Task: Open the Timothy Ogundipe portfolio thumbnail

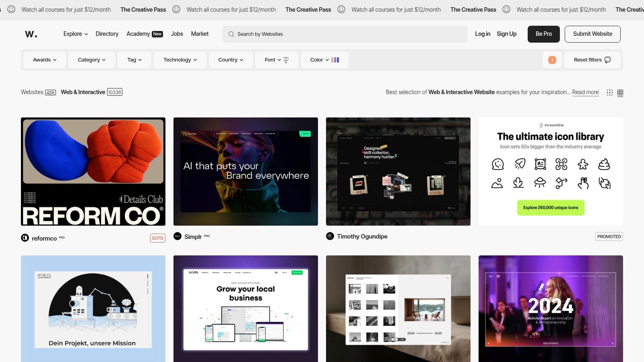Action: [x=398, y=171]
